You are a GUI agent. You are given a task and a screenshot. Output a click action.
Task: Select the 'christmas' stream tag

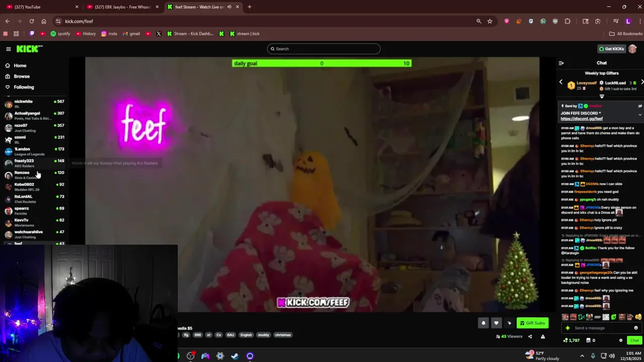coord(283,335)
